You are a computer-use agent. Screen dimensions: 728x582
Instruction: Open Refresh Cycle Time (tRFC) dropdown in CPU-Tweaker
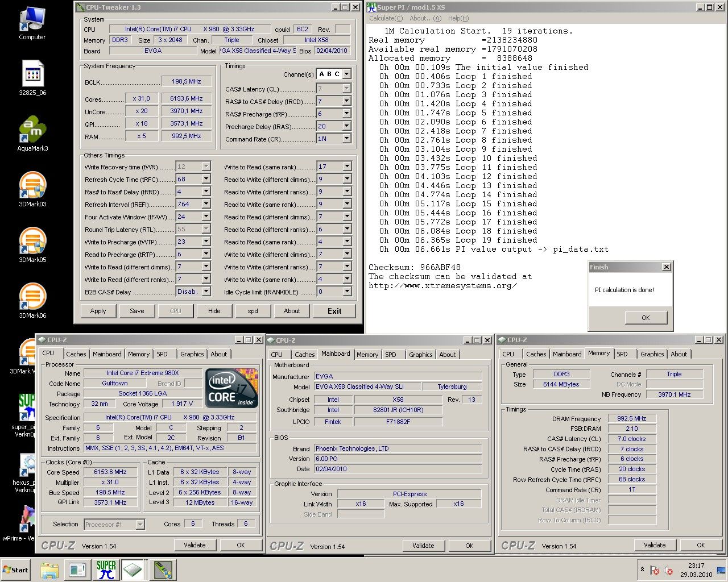[206, 179]
